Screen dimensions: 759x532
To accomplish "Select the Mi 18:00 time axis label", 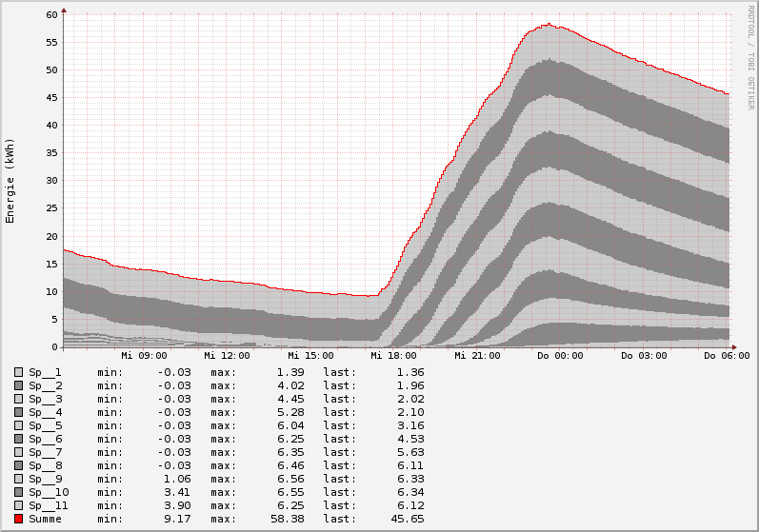I will 393,356.
